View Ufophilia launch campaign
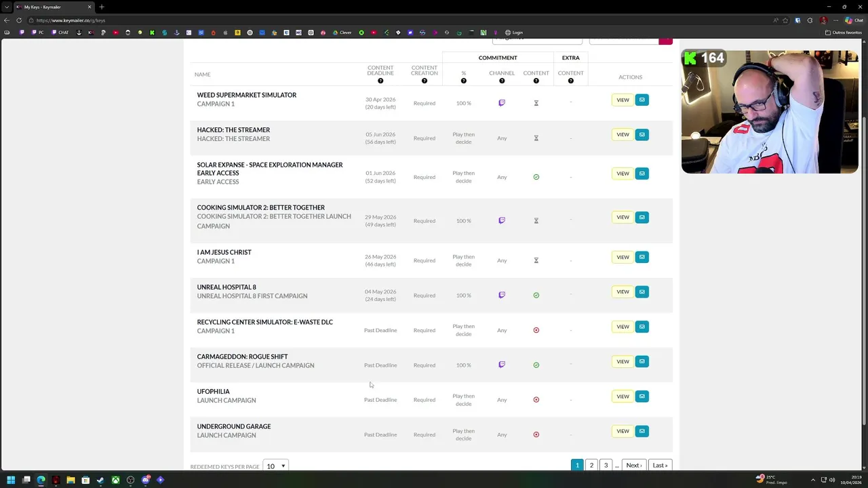Screen dimensions: 868x488 (623, 396)
